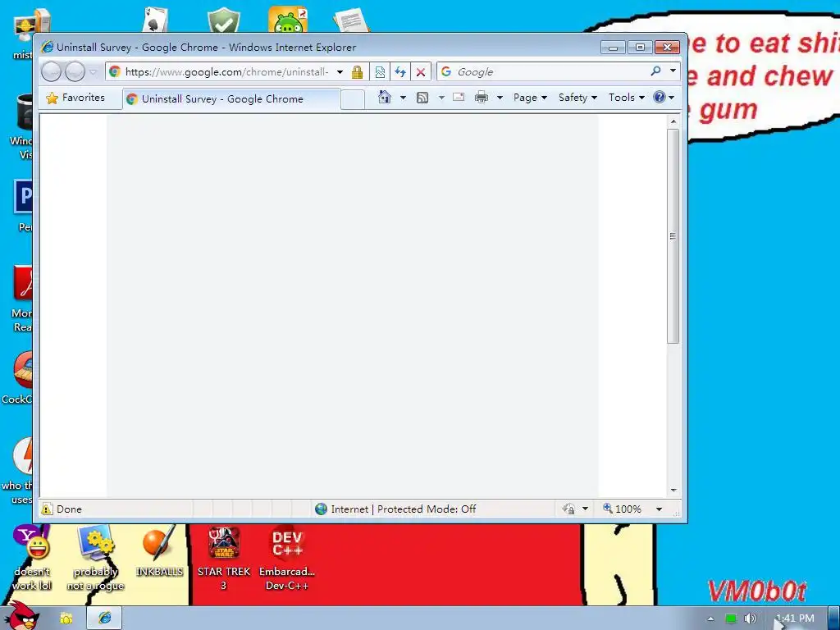Image resolution: width=840 pixels, height=630 pixels.
Task: Click the vertical scrollbar thumb
Action: [x=673, y=235]
